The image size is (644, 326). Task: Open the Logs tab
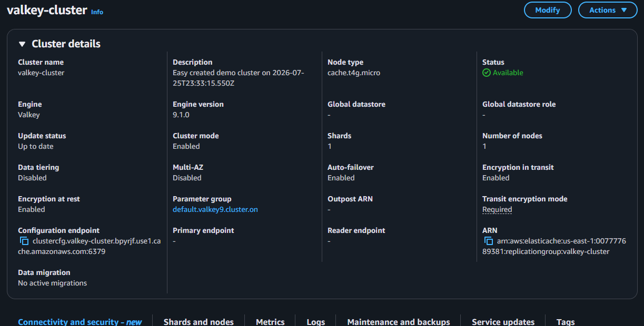(316, 322)
